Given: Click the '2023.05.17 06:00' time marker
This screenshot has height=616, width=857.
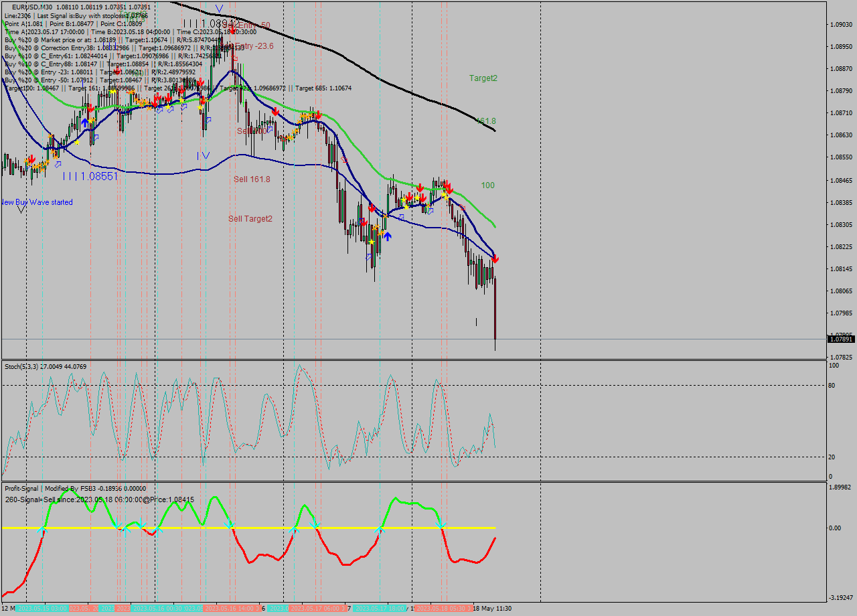Looking at the screenshot, I should pos(316,608).
